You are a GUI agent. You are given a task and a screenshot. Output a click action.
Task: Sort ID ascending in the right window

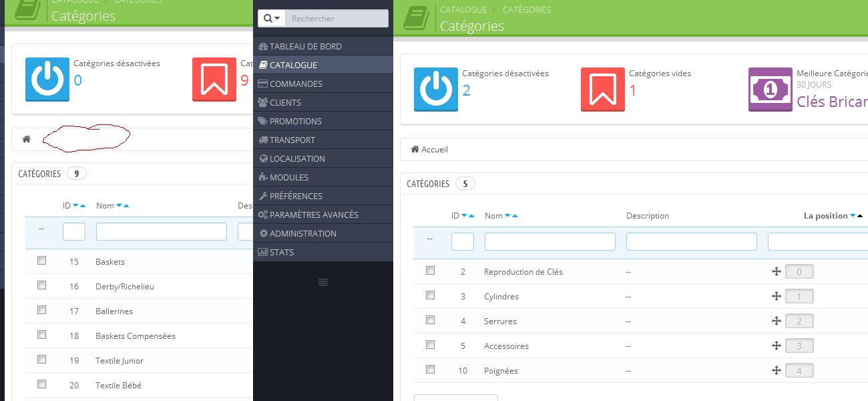tap(472, 216)
